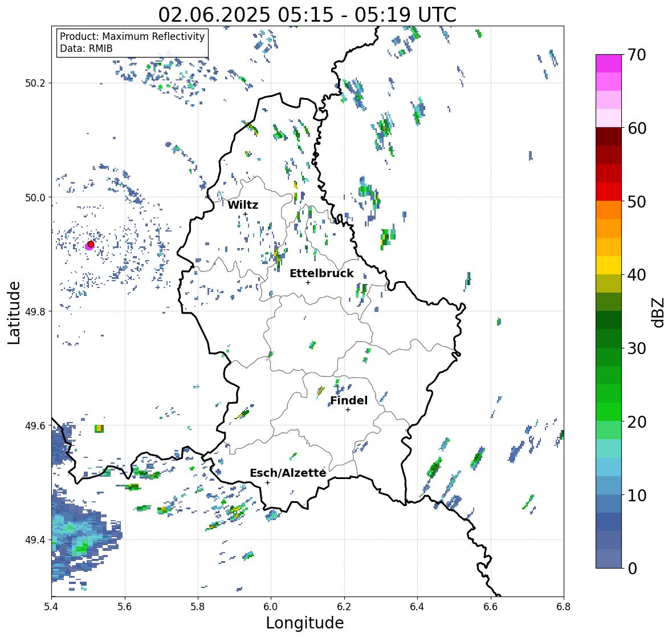Click longitude tick label 6.4
Viewport: 672px width, 637px height.
click(x=417, y=607)
